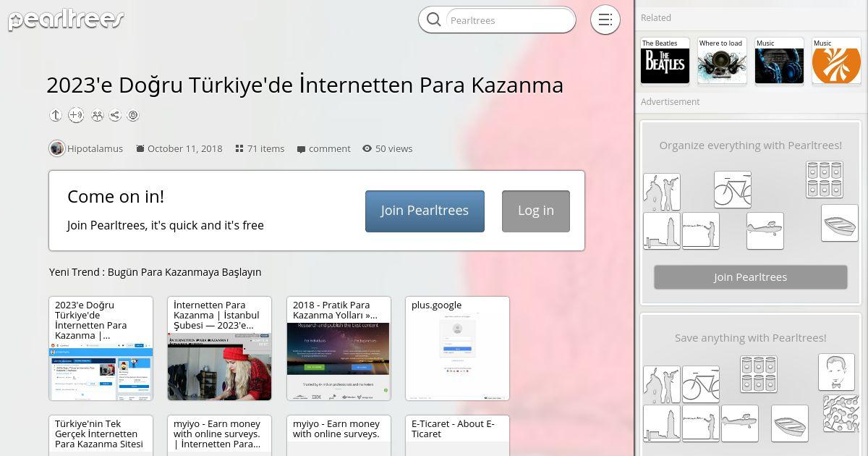
Task: Click the add/subscribe plus icon
Action: click(x=76, y=115)
